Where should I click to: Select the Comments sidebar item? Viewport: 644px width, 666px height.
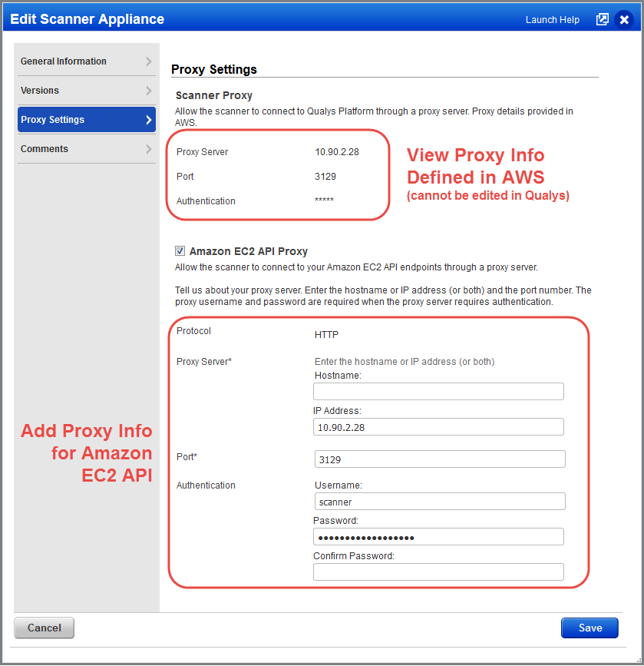pyautogui.click(x=44, y=149)
